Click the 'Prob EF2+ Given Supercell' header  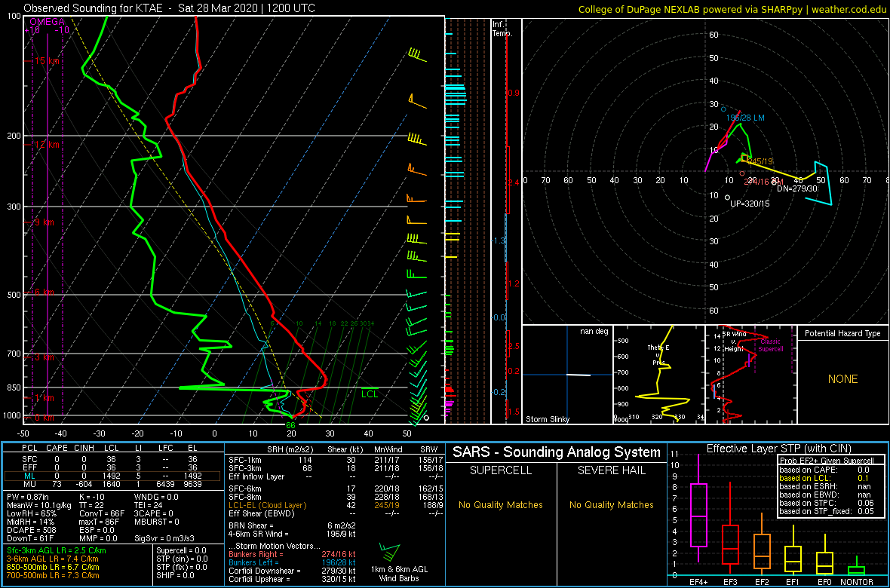pos(827,461)
